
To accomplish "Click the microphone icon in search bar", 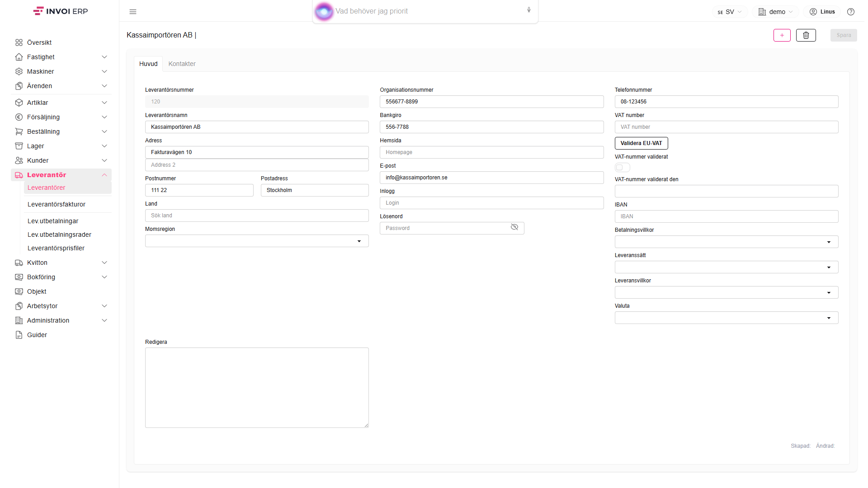I will (529, 10).
